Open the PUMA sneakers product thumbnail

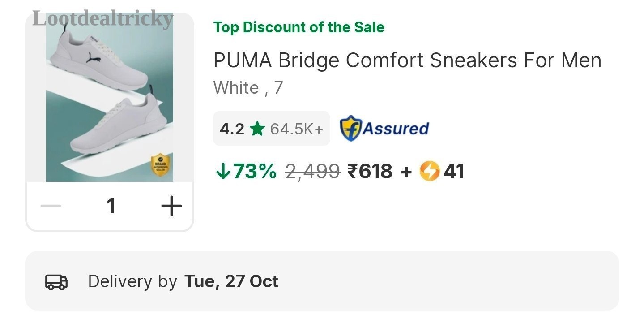pos(110,97)
